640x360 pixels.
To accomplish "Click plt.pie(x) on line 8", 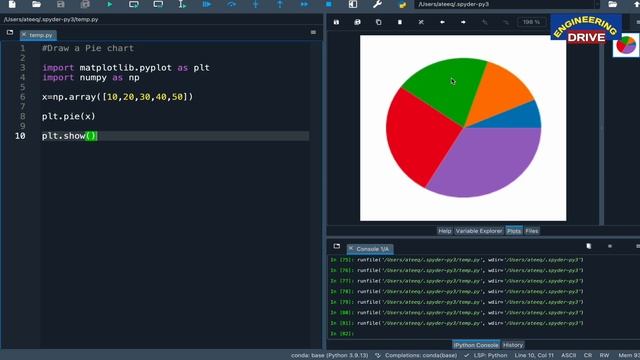I will click(68, 116).
